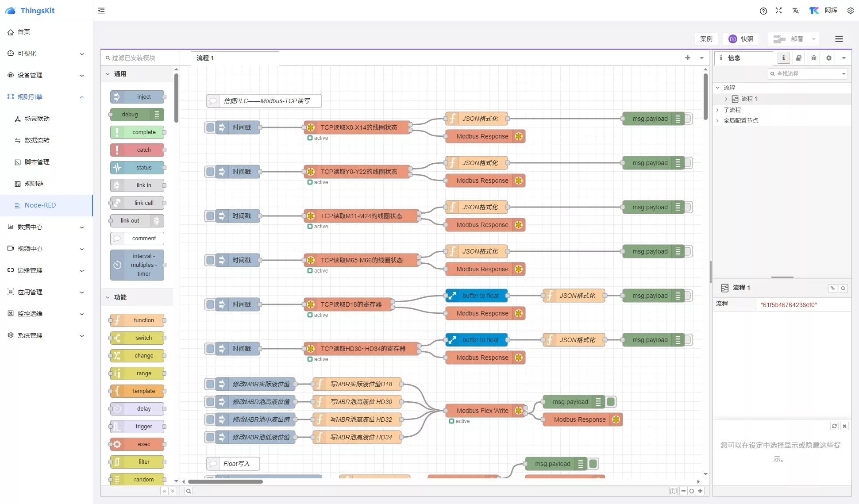Open the help book sidebar tab

[x=798, y=58]
